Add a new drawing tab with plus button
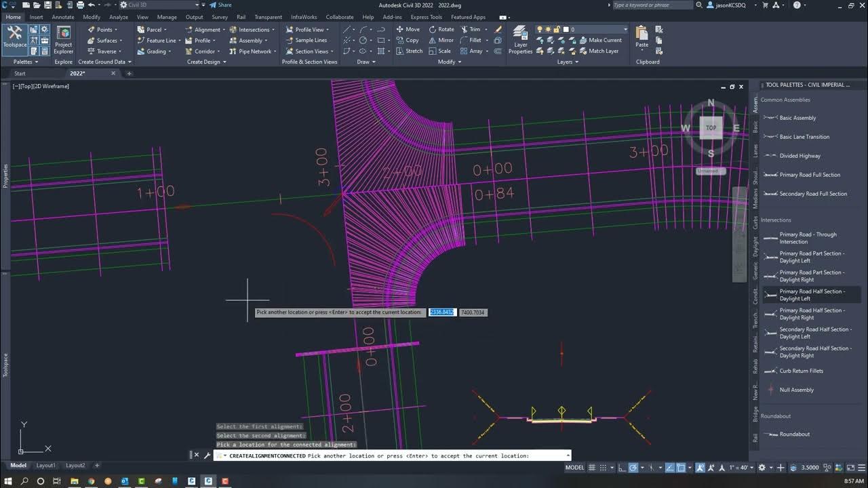The image size is (868, 488). pyautogui.click(x=129, y=73)
